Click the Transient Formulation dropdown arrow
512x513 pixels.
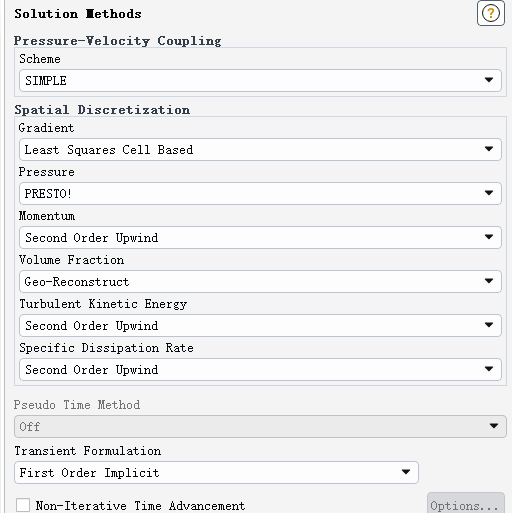(406, 472)
